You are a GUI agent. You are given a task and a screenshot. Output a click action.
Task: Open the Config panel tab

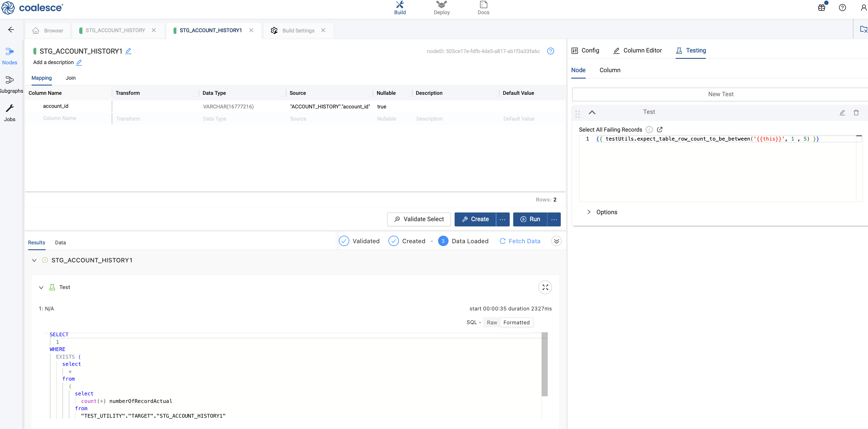click(585, 50)
